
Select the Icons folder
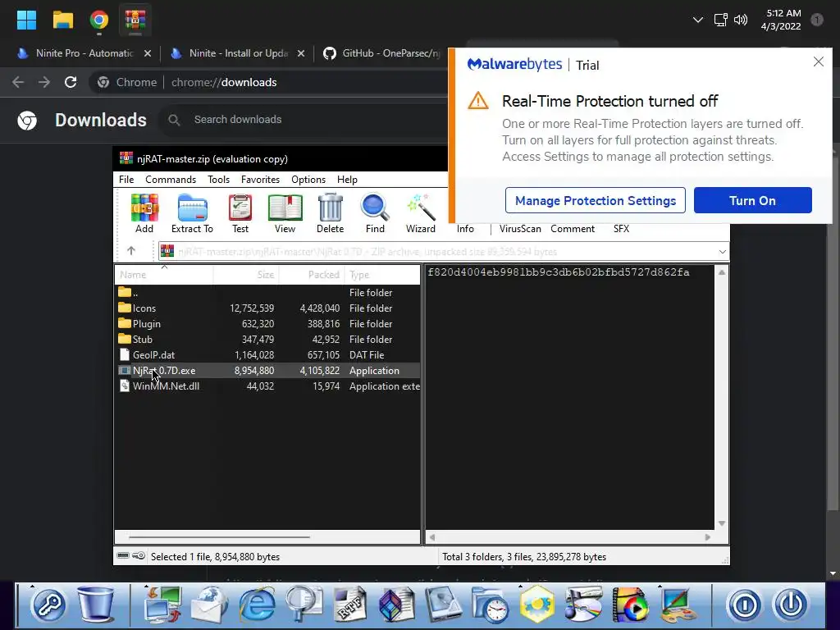268,308
